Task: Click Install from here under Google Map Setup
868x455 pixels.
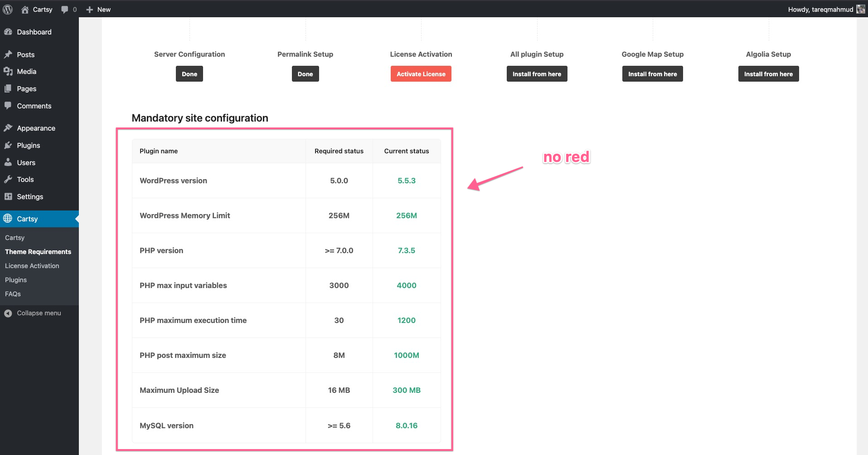Action: [x=653, y=74]
